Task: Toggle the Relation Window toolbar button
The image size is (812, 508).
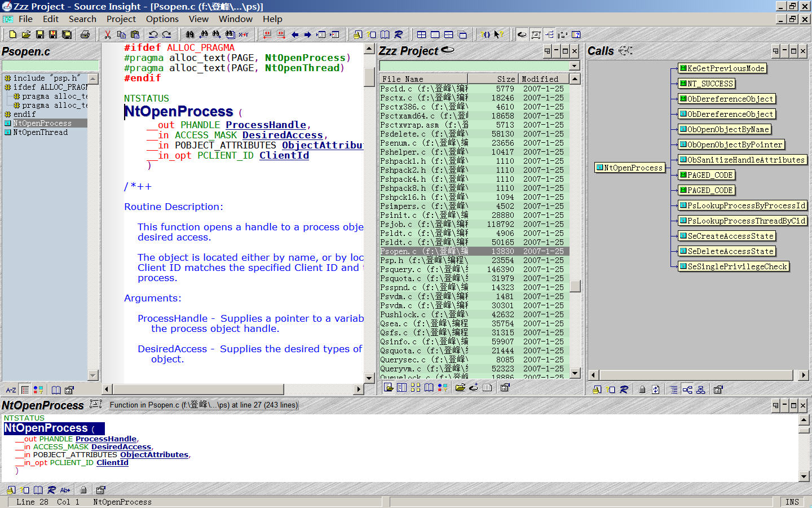Action: [550, 35]
